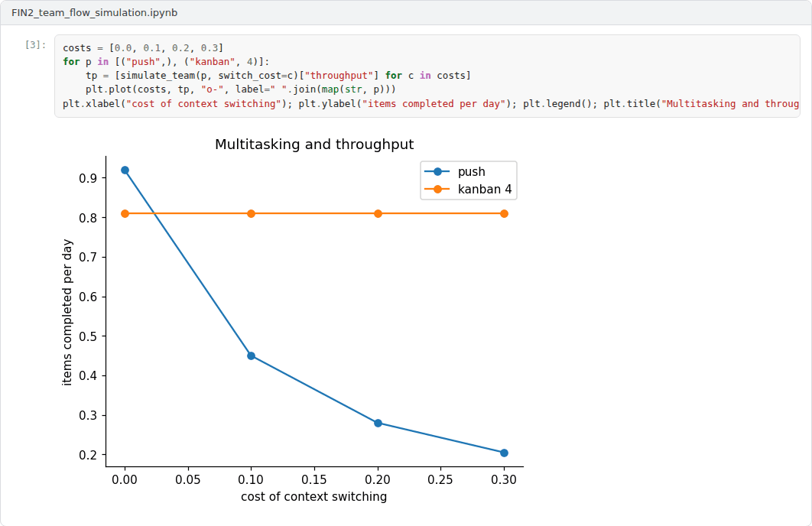Click the x-axis tick label 0.15
The height and width of the screenshot is (526, 812).
(x=314, y=480)
